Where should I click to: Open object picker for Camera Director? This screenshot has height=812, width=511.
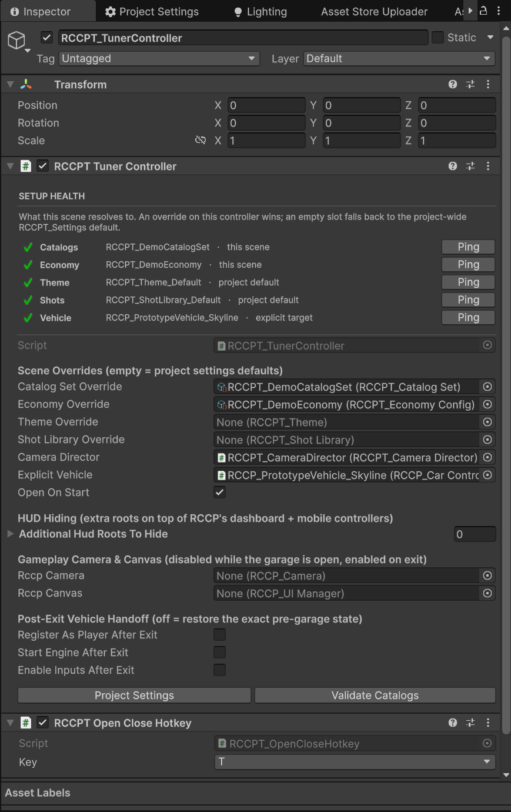(487, 457)
